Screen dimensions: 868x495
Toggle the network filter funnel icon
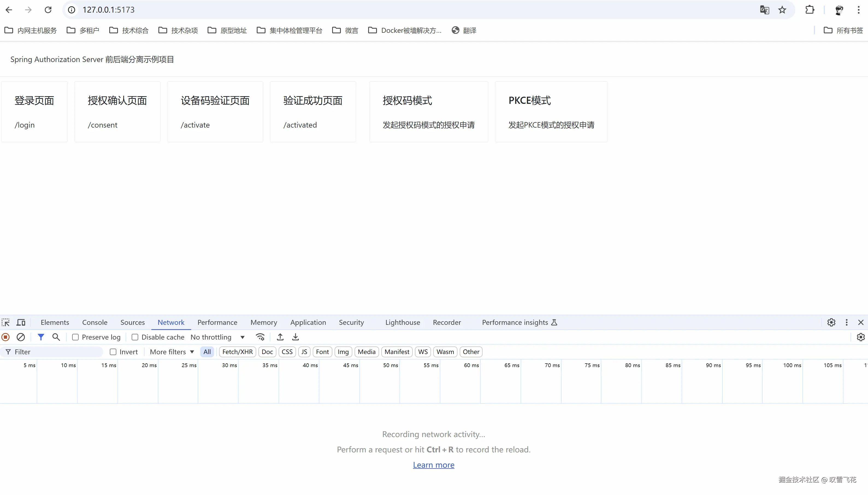41,337
